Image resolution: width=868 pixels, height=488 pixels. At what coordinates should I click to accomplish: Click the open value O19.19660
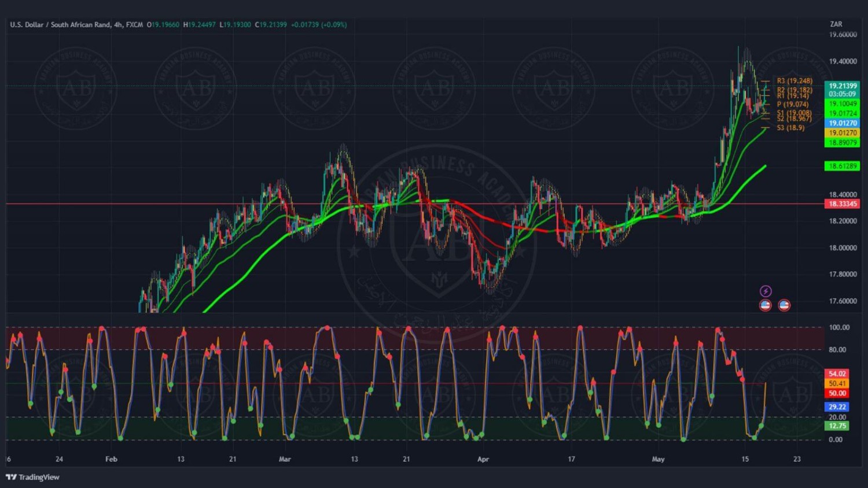point(163,25)
